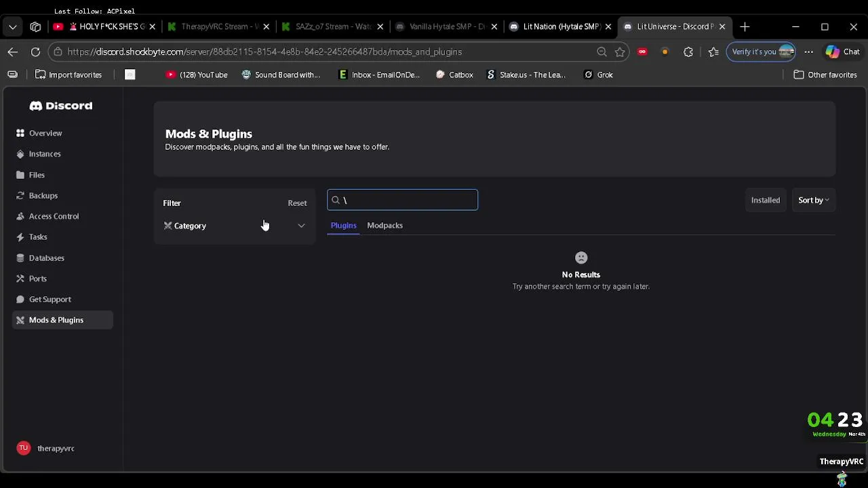Open the Overview sidebar icon
The height and width of the screenshot is (488, 868).
(20, 133)
